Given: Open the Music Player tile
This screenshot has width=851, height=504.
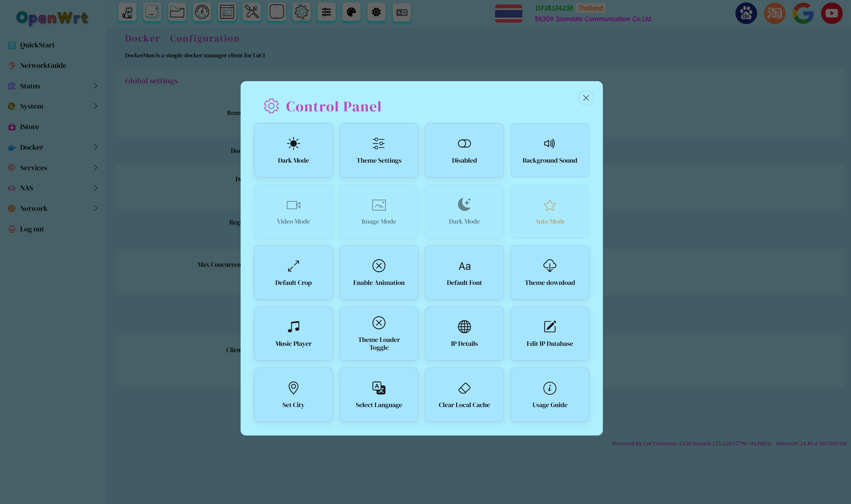Looking at the screenshot, I should pyautogui.click(x=293, y=333).
